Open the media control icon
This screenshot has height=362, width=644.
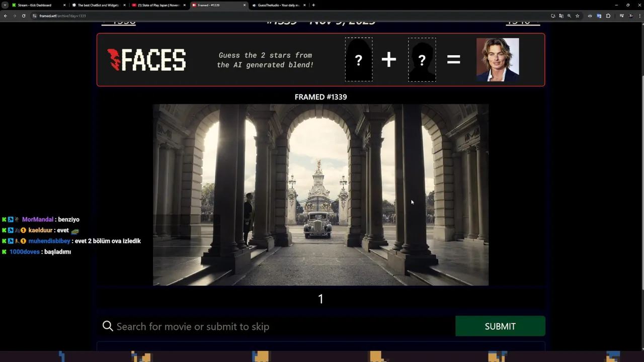pos(622,16)
